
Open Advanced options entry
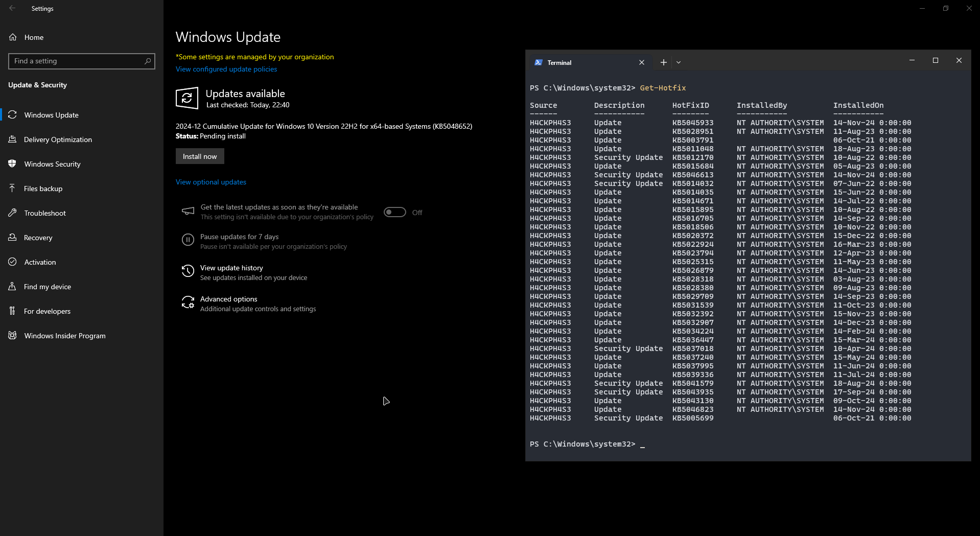tap(229, 299)
